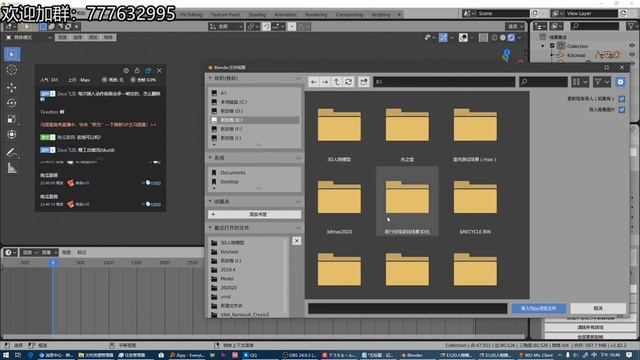The image size is (640, 360).
Task: Click the add bookmark button
Action: (x=255, y=214)
